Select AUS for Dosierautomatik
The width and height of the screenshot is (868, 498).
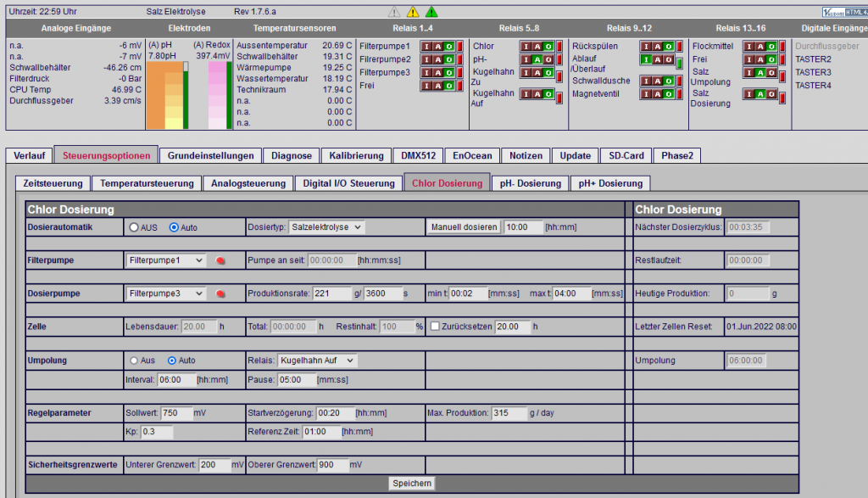[x=134, y=227]
